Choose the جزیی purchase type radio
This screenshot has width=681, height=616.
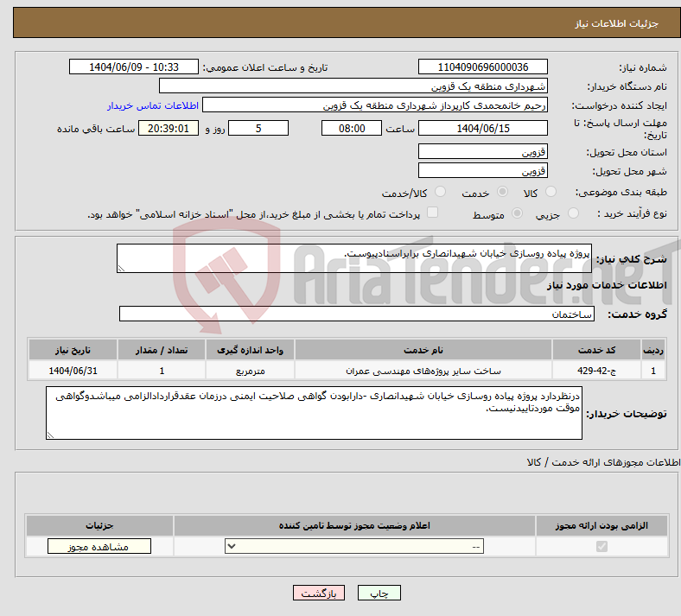573,213
